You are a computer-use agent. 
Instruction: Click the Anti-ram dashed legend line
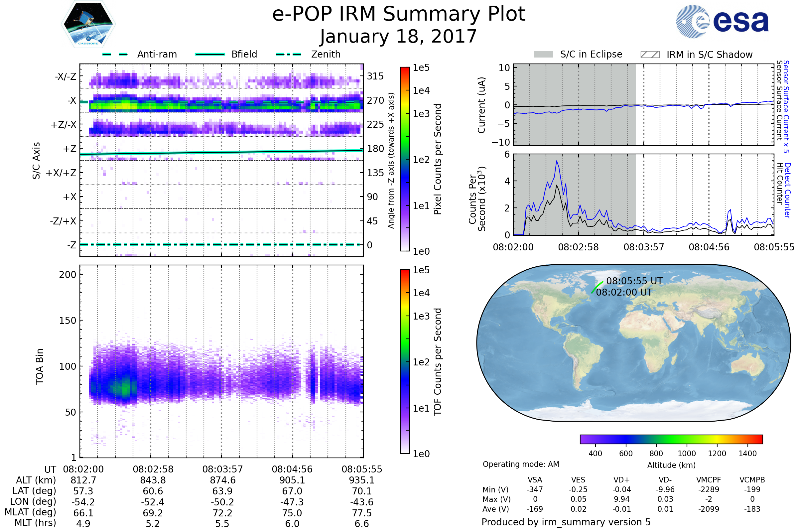tap(115, 54)
